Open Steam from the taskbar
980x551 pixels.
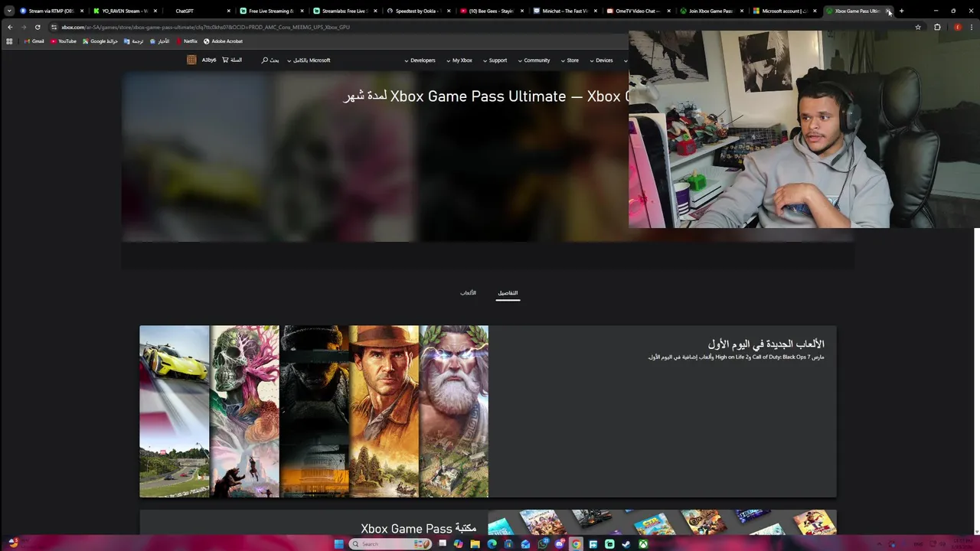(x=626, y=544)
